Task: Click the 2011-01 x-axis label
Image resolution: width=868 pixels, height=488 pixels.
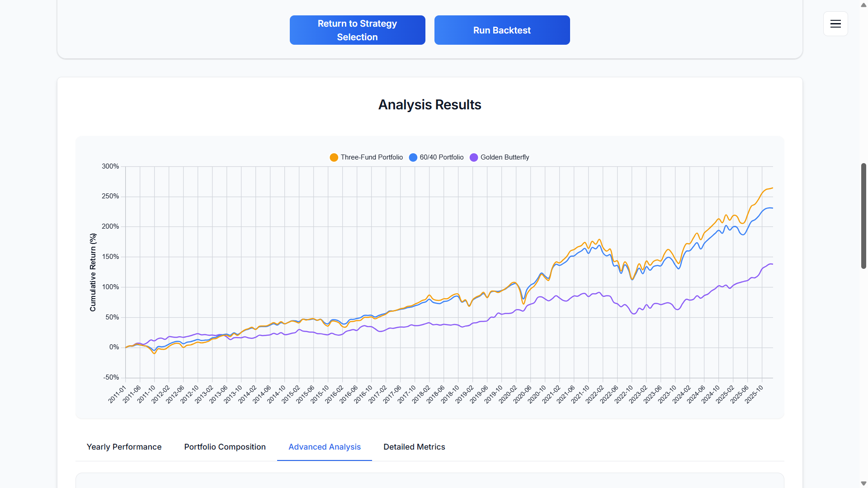Action: click(118, 394)
